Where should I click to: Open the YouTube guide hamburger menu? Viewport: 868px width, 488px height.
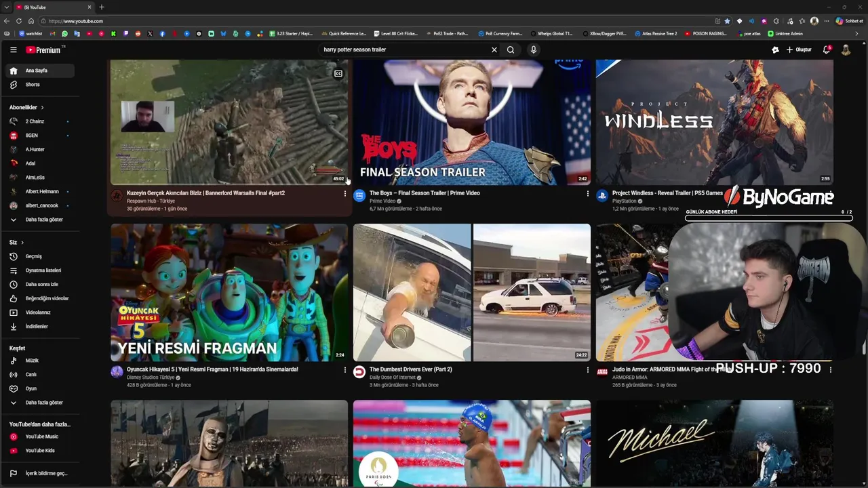tap(13, 49)
